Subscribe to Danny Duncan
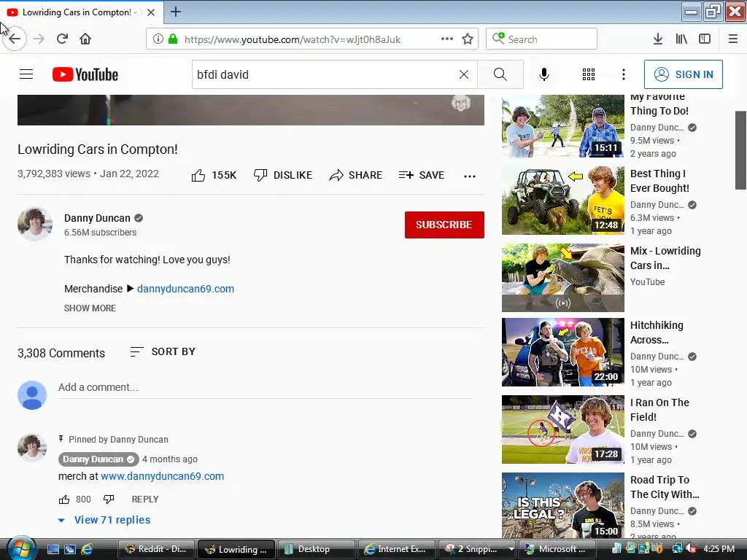This screenshot has width=747, height=560. point(444,225)
